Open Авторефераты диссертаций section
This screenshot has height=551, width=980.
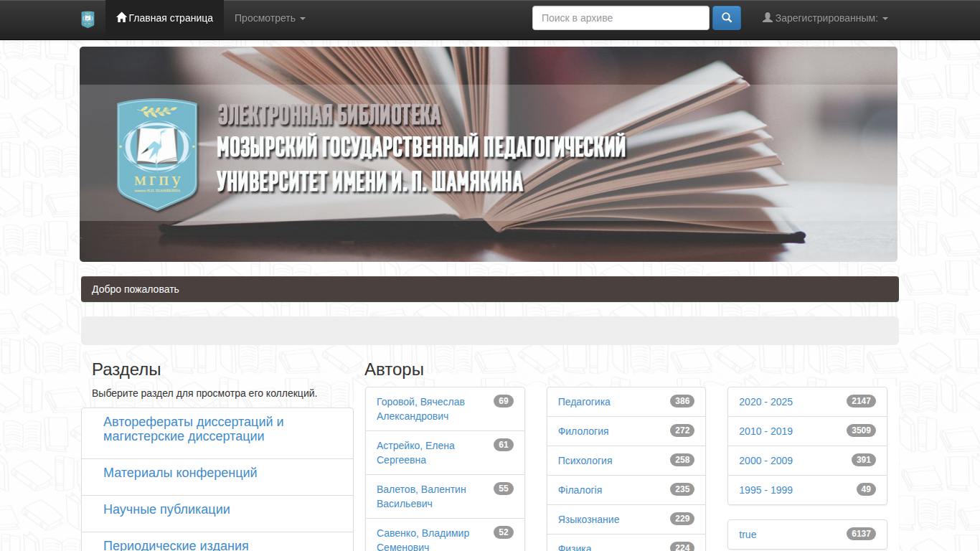click(194, 429)
